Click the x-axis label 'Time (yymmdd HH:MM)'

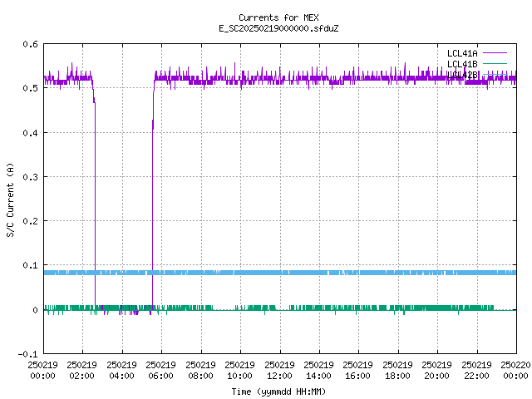pos(278,392)
